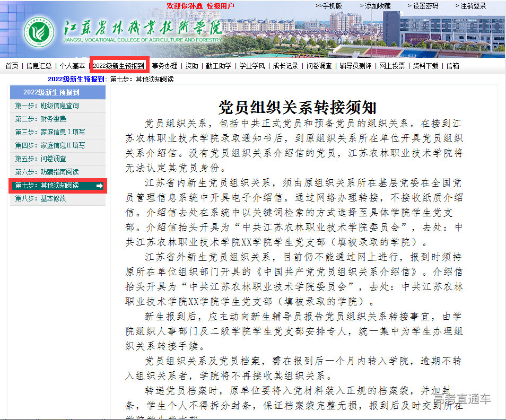Open the 事务办理 menu
506x420 pixels.
(164, 66)
